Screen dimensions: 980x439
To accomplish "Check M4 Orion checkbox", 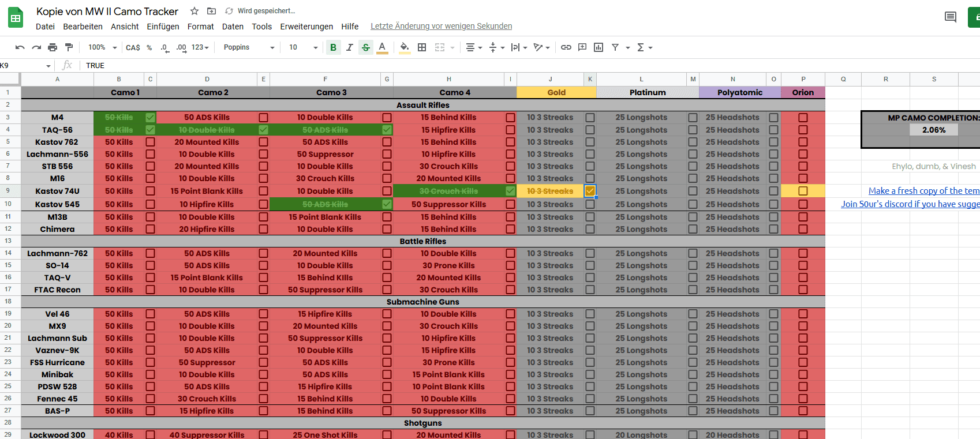I will coord(803,118).
